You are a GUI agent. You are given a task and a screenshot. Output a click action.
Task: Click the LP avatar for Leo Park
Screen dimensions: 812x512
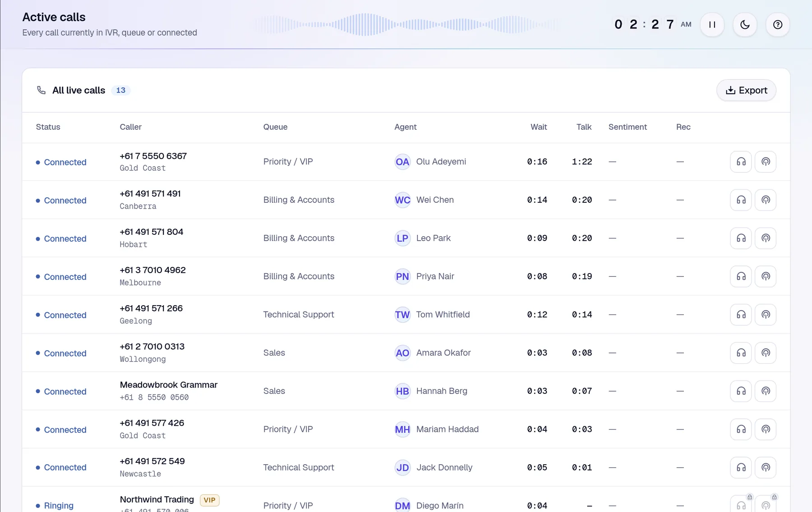(402, 238)
